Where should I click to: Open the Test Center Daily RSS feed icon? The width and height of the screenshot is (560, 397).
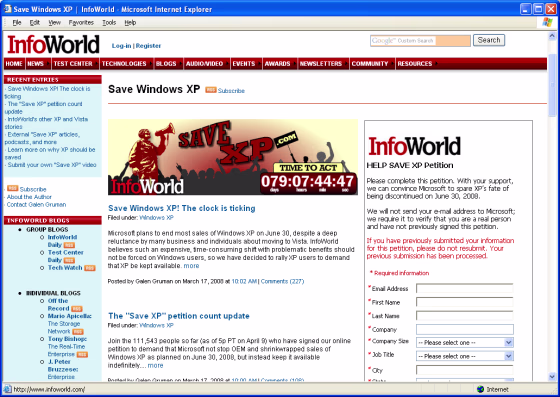click(x=69, y=260)
